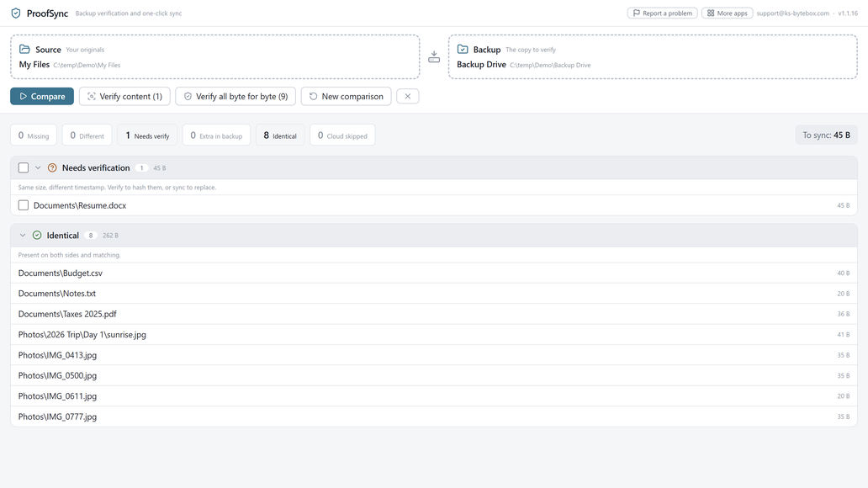Click the sync-to-drive icon between panels
This screenshot has height=488, width=868.
click(434, 57)
